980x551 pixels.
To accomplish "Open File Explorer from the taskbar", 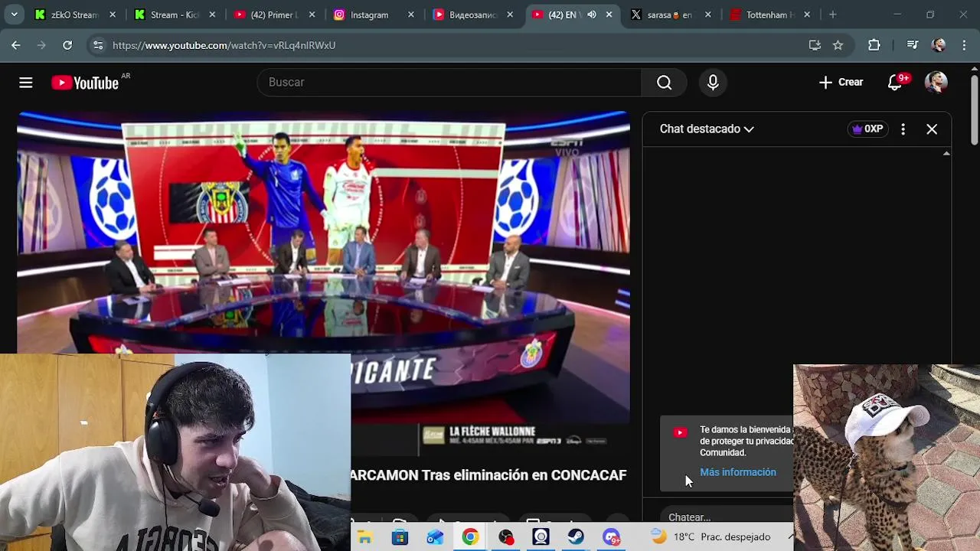I will (364, 537).
